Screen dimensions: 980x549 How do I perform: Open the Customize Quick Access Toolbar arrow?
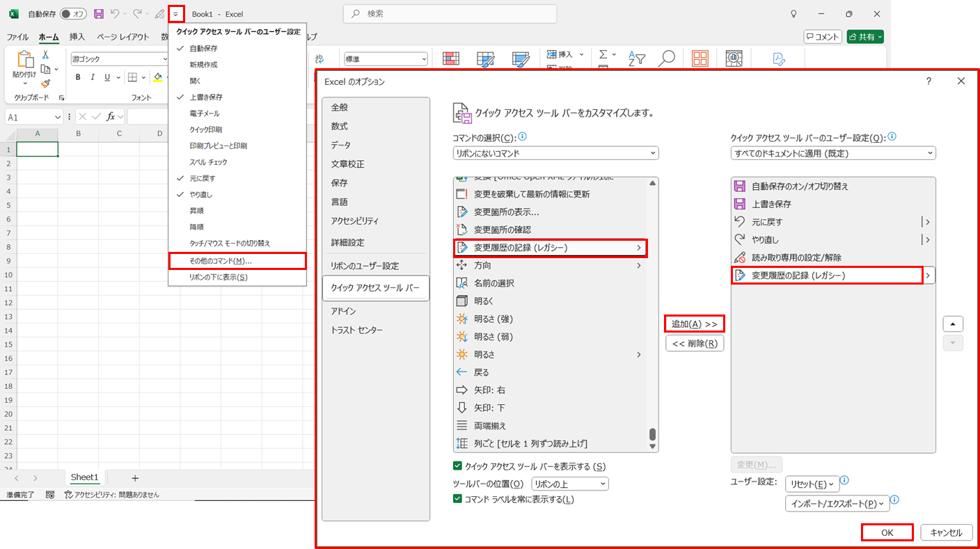176,14
